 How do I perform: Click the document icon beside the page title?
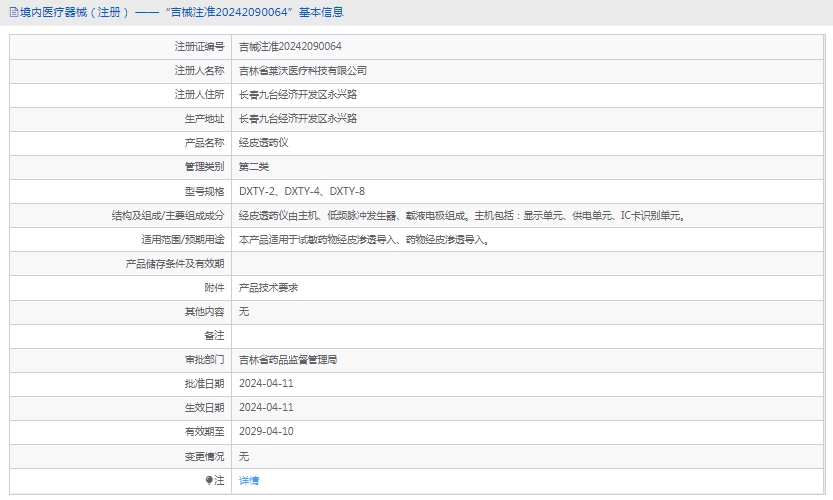[x=13, y=12]
